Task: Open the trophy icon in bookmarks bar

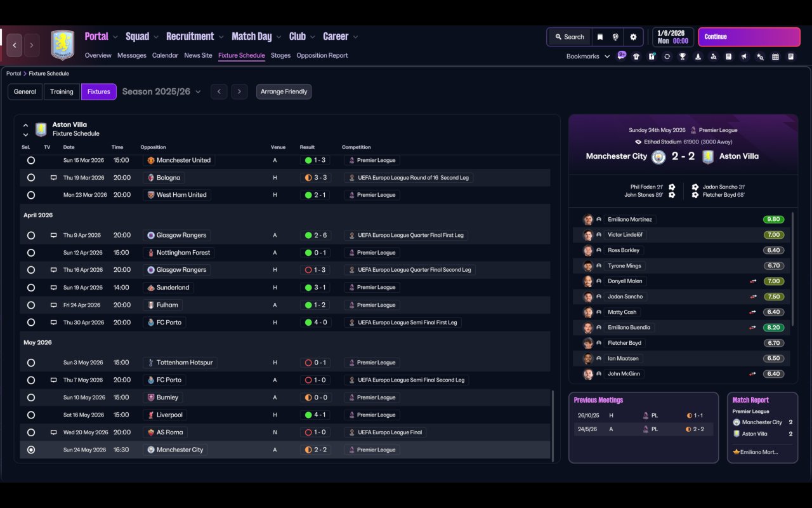Action: [683, 57]
